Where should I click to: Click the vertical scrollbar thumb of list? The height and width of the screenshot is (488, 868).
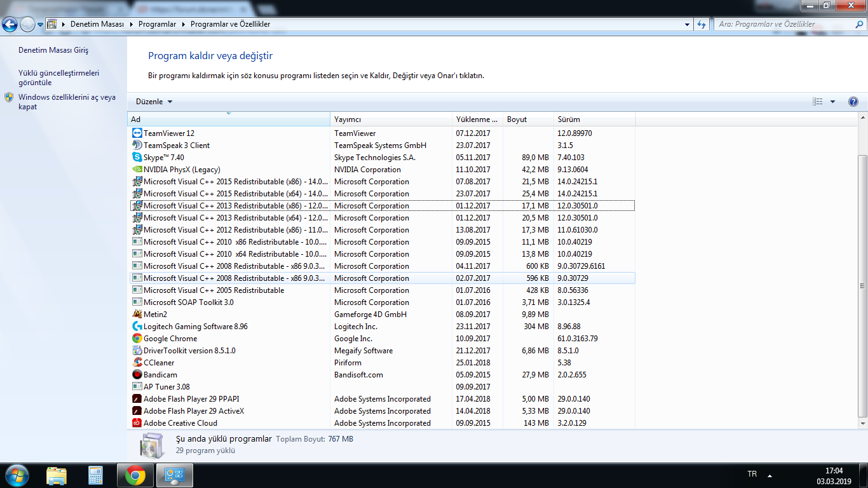[863, 285]
